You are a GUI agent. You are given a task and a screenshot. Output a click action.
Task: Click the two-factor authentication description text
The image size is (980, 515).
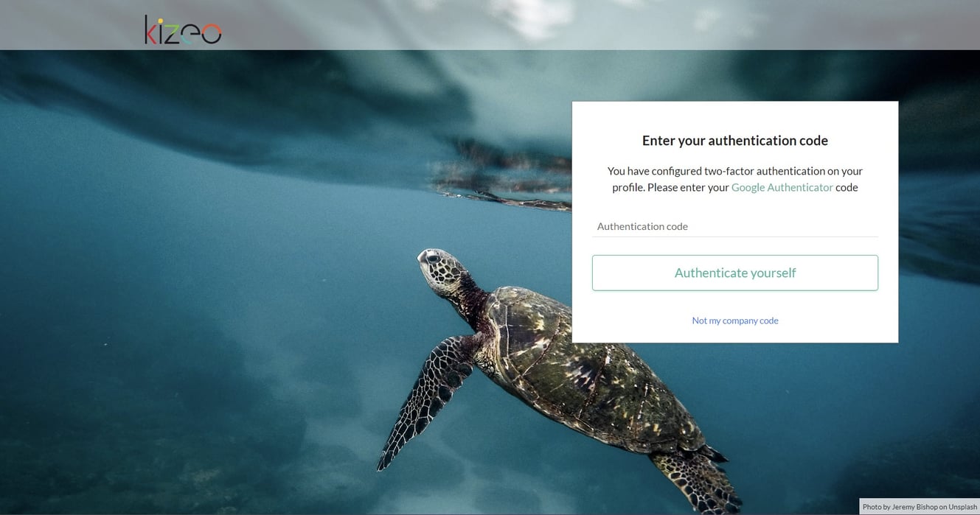click(735, 179)
